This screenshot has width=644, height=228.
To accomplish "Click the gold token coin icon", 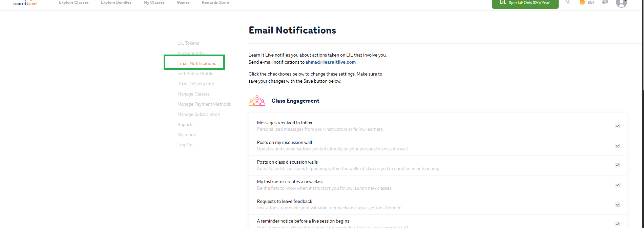I will click(582, 2).
